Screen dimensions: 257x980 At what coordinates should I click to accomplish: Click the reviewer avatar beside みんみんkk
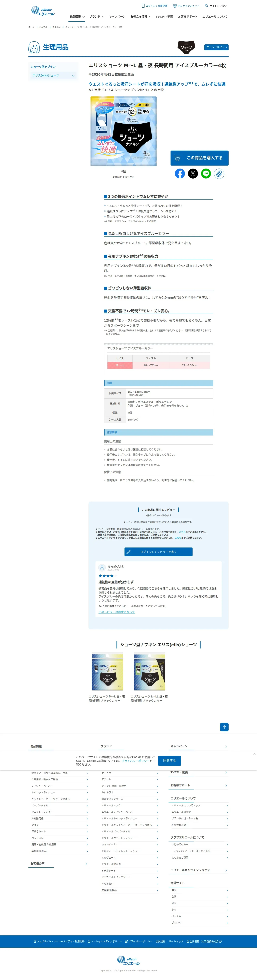coord(102,568)
